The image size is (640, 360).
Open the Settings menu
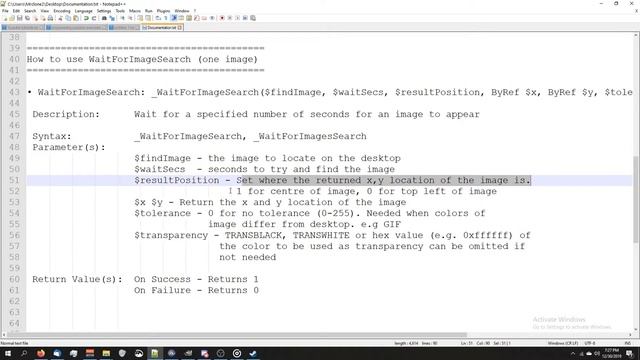[x=104, y=11]
